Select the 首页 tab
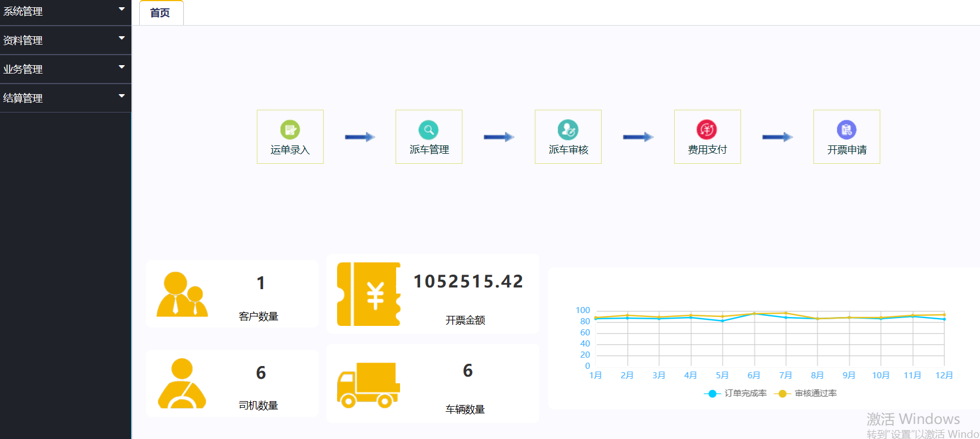Image resolution: width=980 pixels, height=439 pixels. (161, 13)
